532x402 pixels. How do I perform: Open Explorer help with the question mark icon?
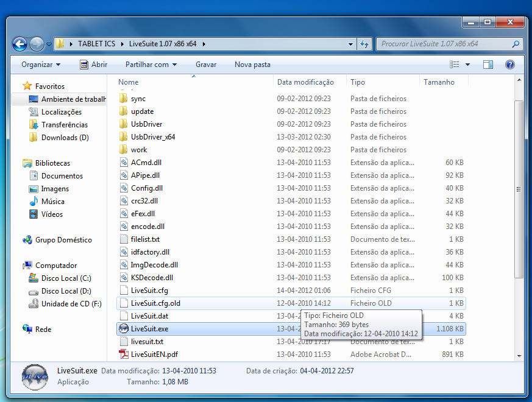(510, 65)
